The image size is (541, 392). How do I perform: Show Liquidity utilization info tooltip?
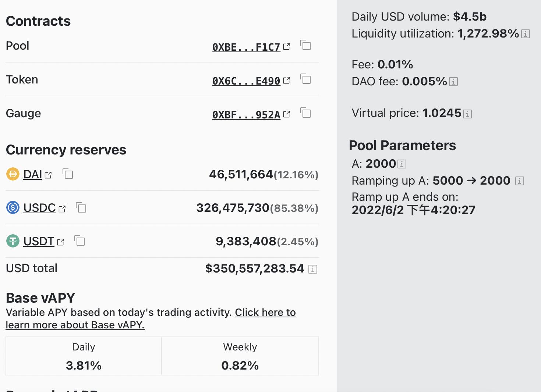click(526, 34)
